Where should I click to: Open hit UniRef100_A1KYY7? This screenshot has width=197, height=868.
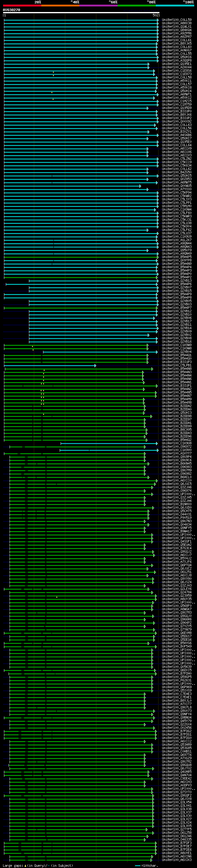(x=176, y=454)
